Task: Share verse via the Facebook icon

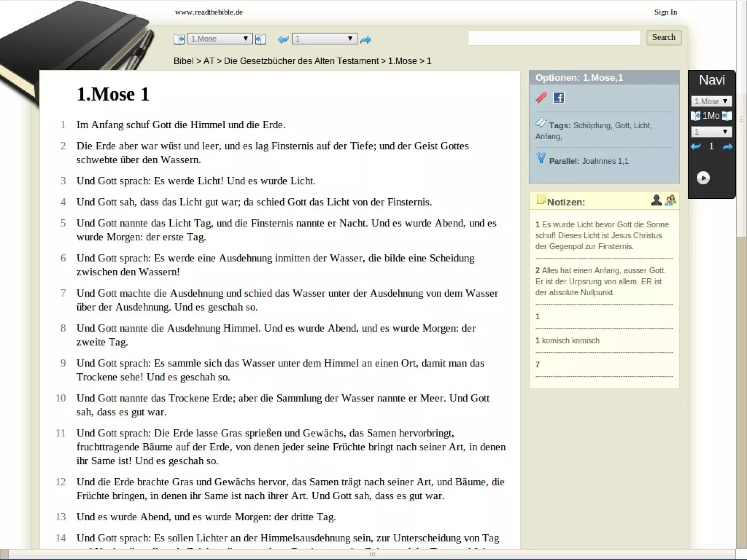Action: point(558,97)
